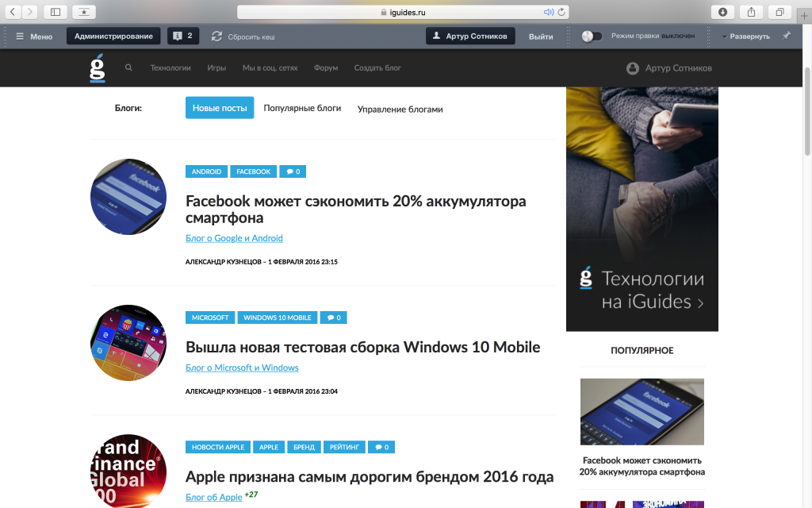
Task: Open Блог о Microsoft и Windows link
Action: pos(242,368)
